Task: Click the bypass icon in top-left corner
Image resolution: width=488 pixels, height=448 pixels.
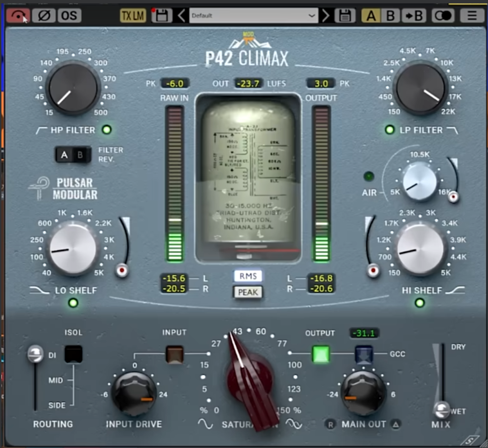Action: [18, 16]
